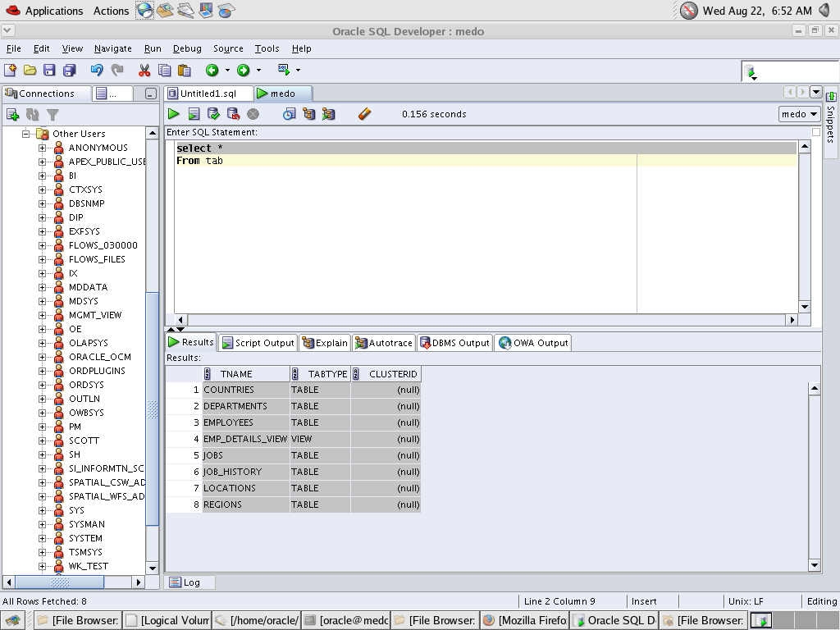Image resolution: width=840 pixels, height=630 pixels.
Task: Open the medo connection dropdown
Action: coord(799,114)
